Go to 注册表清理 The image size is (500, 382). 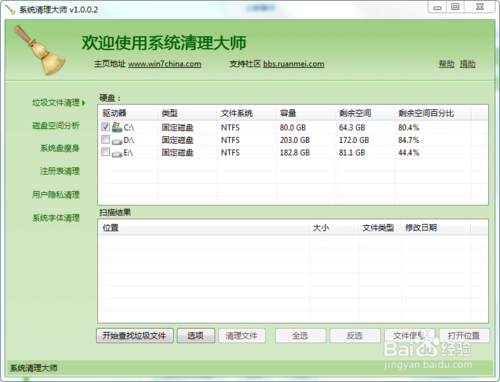click(x=60, y=171)
